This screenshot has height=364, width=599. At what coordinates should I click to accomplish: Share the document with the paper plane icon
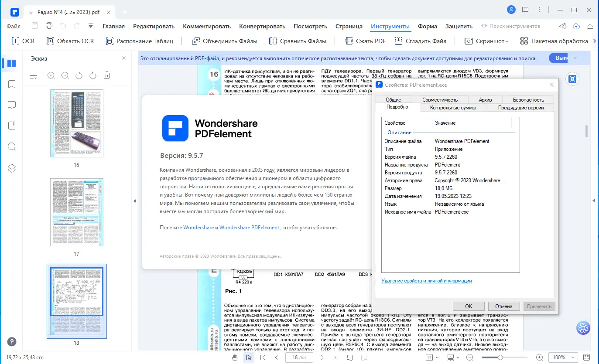[x=563, y=26]
